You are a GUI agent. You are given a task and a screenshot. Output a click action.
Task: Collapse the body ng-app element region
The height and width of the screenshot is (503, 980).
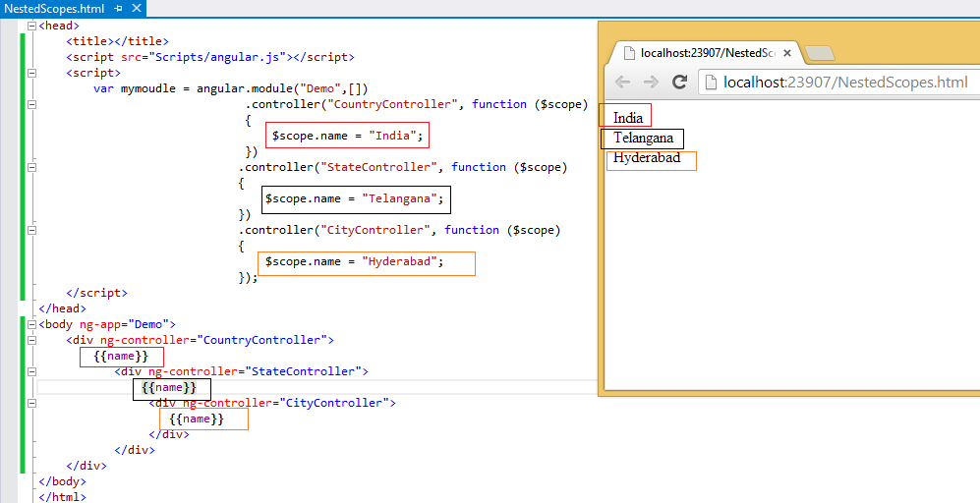pyautogui.click(x=31, y=324)
